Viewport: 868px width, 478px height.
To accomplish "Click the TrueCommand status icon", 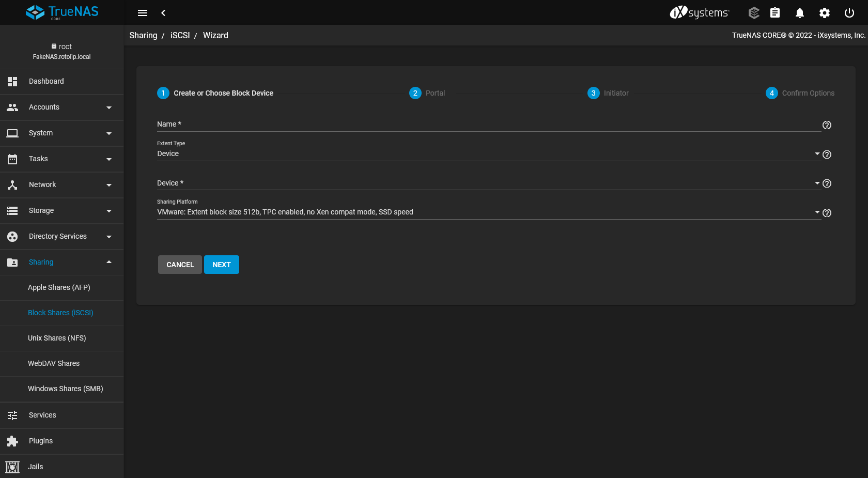I will click(753, 12).
